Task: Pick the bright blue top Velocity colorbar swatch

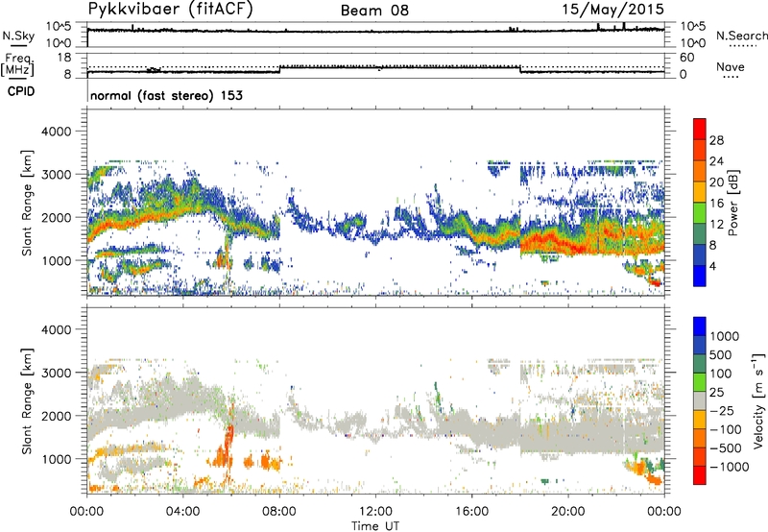Action: [x=700, y=326]
